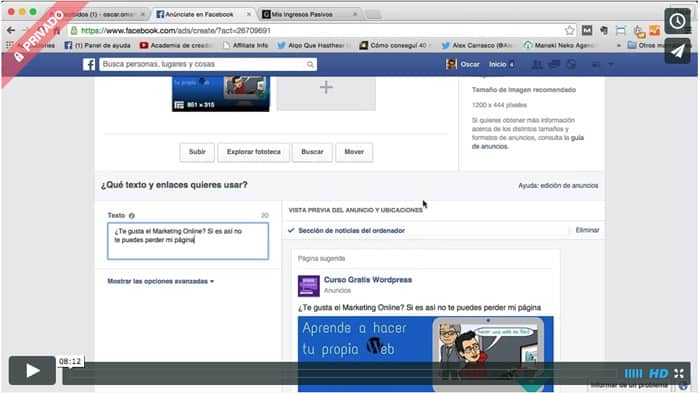Viewport: 700px width, 393px height.
Task: Expand Mostrar las opciones avanzadas
Action: [161, 281]
